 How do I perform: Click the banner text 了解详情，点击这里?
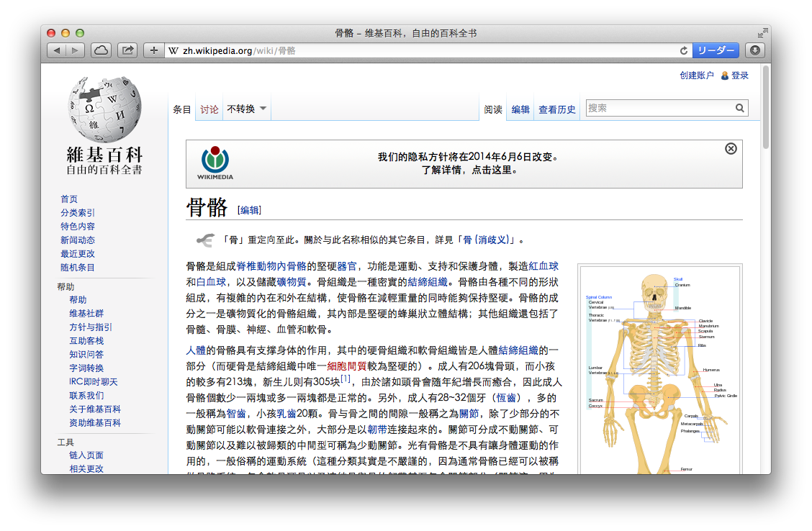click(469, 171)
